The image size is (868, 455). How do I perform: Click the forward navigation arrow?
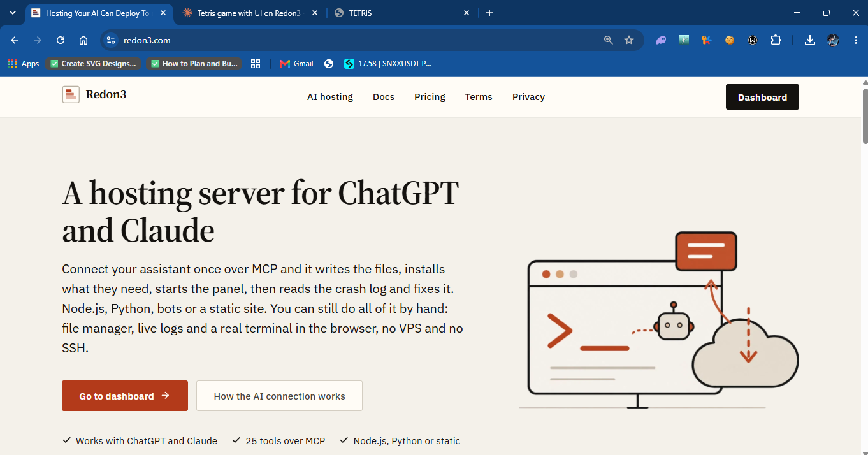pyautogui.click(x=38, y=40)
